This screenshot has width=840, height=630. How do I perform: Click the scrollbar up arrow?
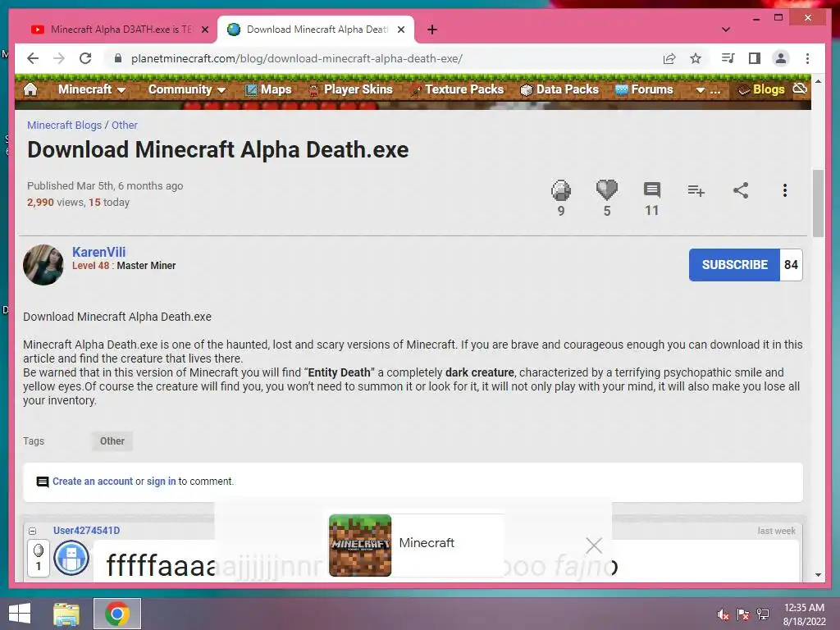tap(818, 81)
